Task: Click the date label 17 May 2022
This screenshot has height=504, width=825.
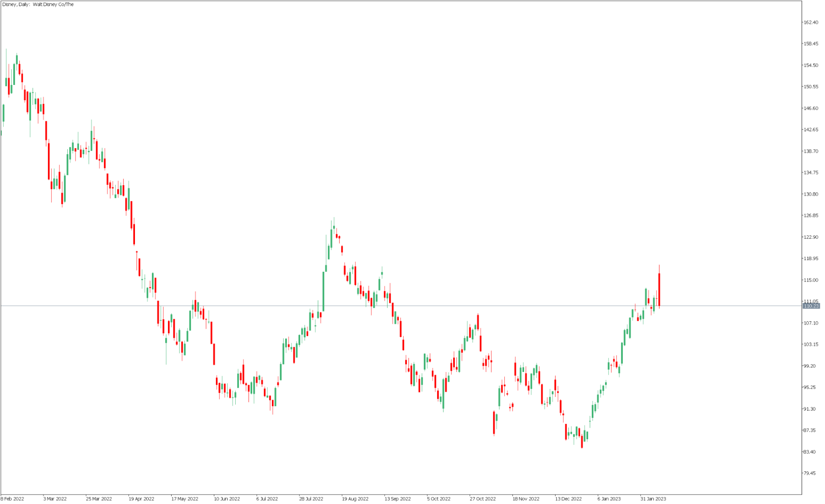Action: tap(184, 499)
